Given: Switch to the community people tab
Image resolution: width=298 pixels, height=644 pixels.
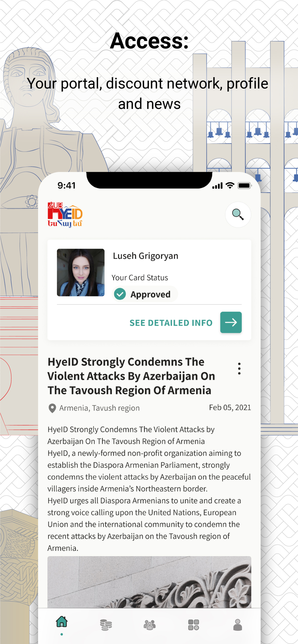Looking at the screenshot, I should click(150, 625).
